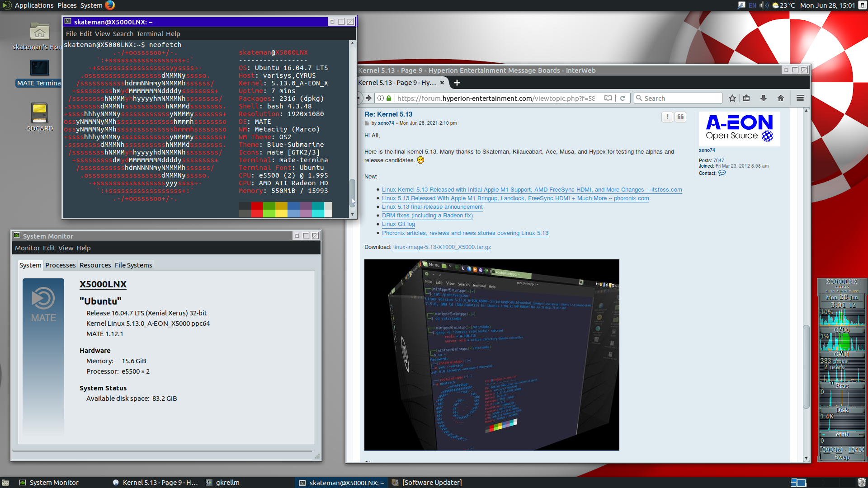Open the Places menu
The height and width of the screenshot is (488, 868).
67,5
